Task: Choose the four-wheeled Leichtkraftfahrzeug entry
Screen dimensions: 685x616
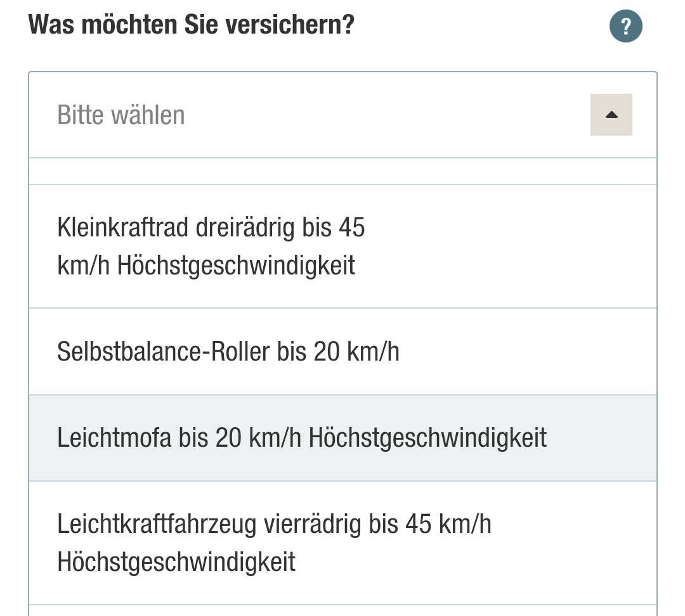Action: 274,543
